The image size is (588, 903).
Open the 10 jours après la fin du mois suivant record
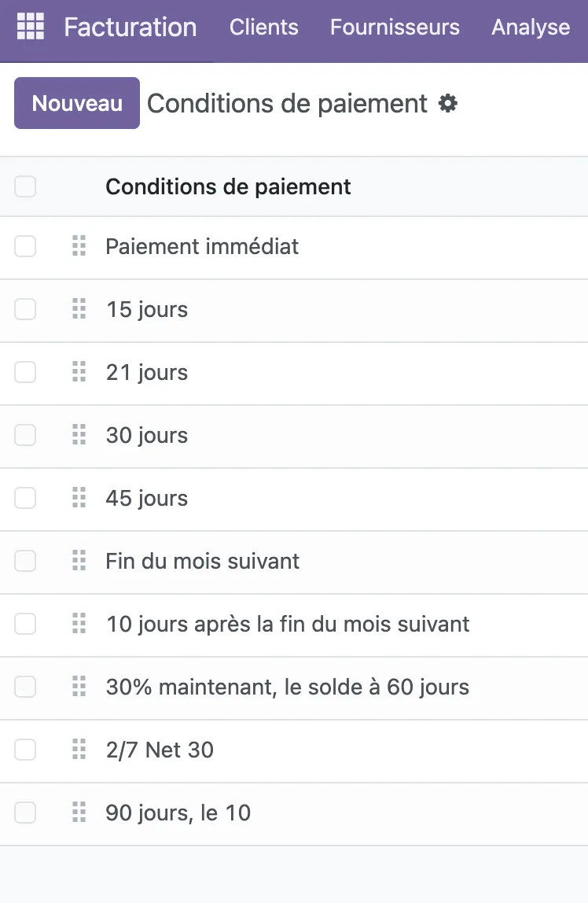pyautogui.click(x=288, y=625)
